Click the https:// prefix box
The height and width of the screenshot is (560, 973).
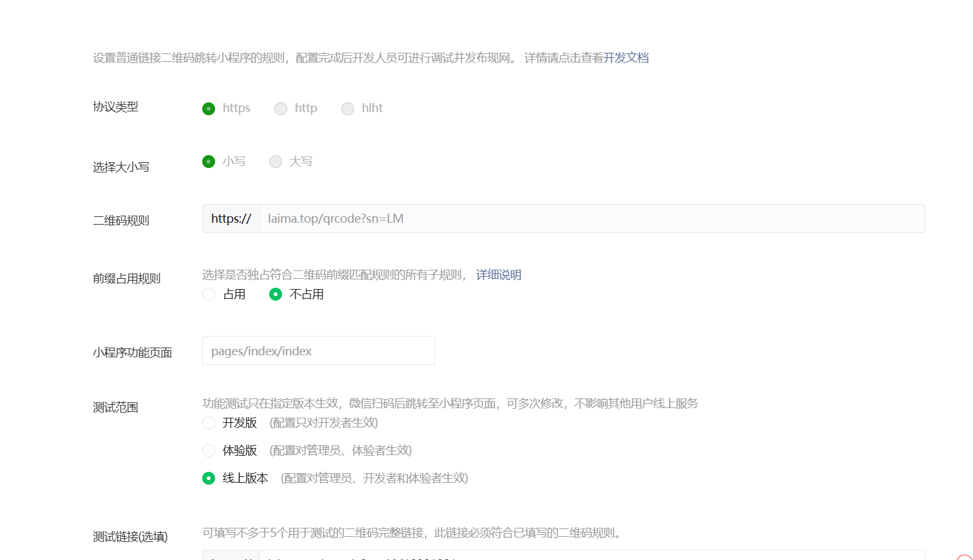tap(231, 219)
